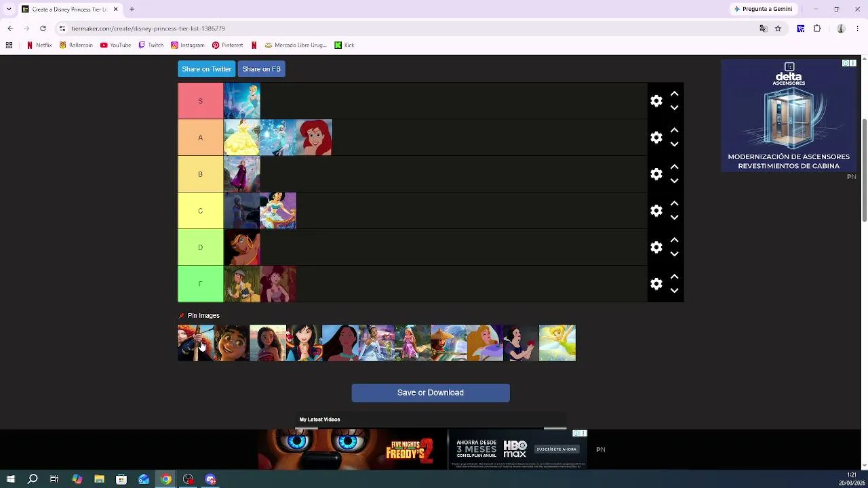868x488 pixels.
Task: Select Megara thumbnail in F tier
Action: (x=278, y=284)
